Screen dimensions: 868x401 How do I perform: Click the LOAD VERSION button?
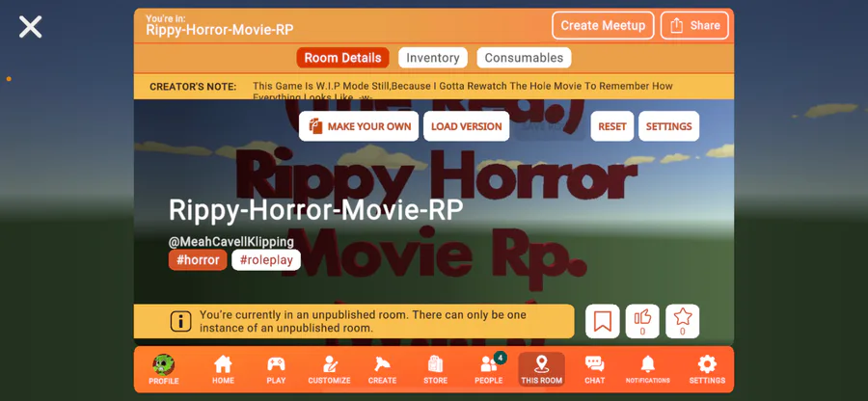tap(466, 126)
